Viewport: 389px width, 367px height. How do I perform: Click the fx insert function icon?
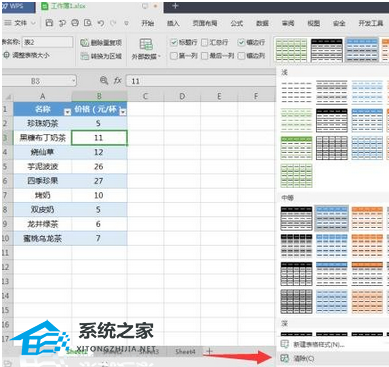pos(118,80)
